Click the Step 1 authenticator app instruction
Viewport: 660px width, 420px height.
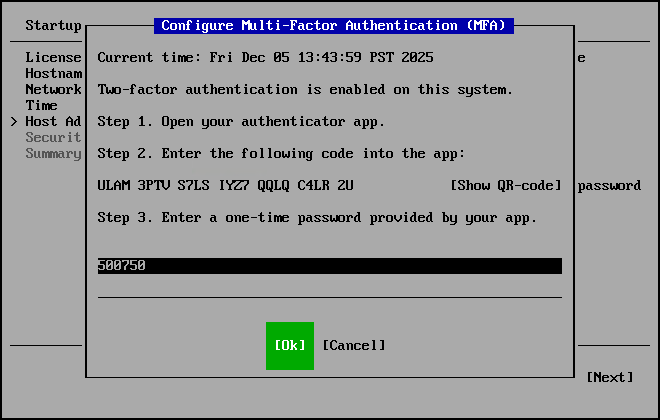pyautogui.click(x=241, y=121)
